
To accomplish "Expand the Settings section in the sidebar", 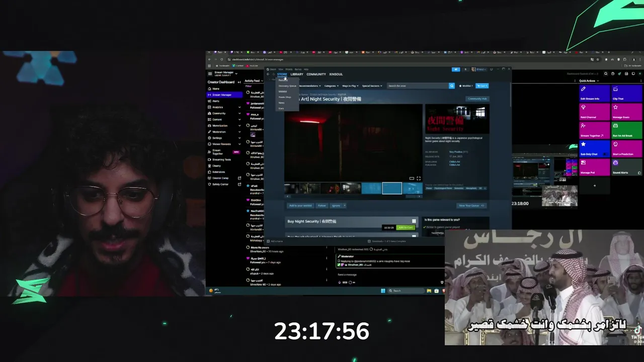I will tap(240, 138).
